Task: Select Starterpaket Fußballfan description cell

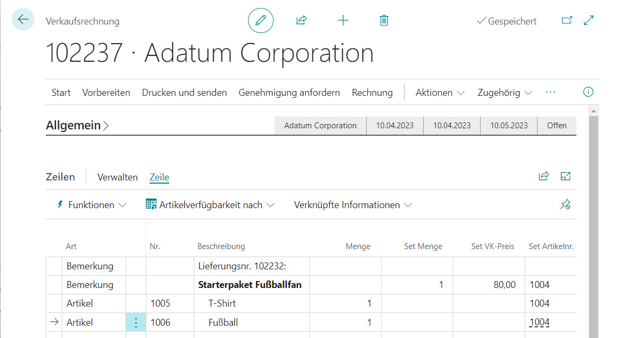Action: pyautogui.click(x=252, y=285)
